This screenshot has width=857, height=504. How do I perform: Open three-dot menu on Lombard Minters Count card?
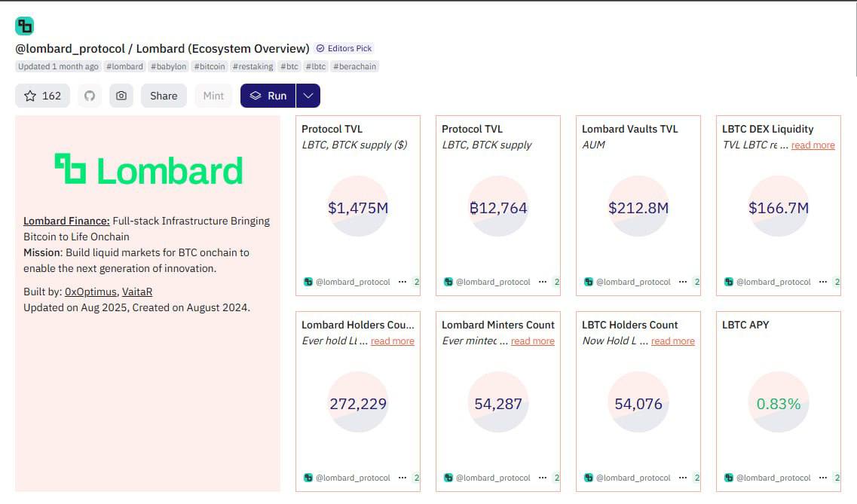click(543, 478)
